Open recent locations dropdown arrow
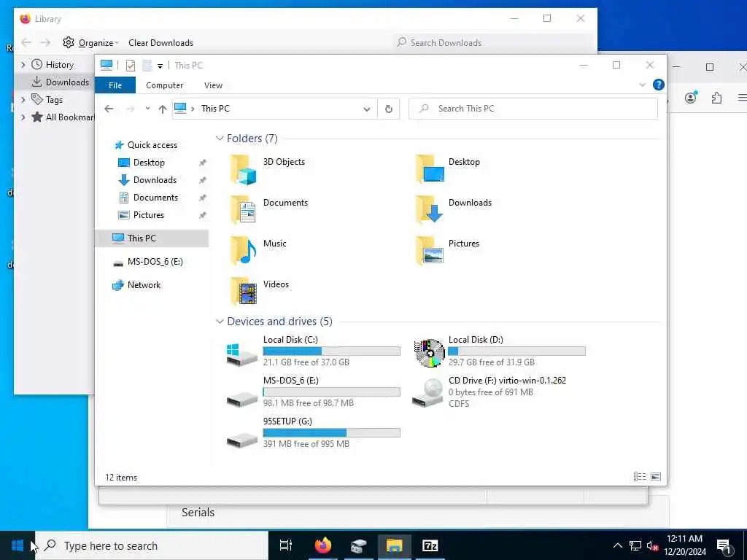The image size is (747, 560). point(147,109)
